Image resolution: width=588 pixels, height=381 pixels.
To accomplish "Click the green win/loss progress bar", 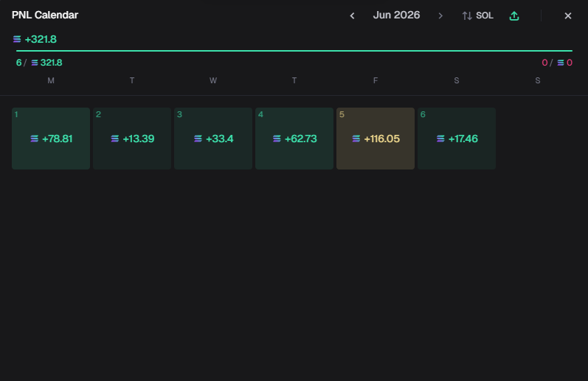I will coord(294,51).
